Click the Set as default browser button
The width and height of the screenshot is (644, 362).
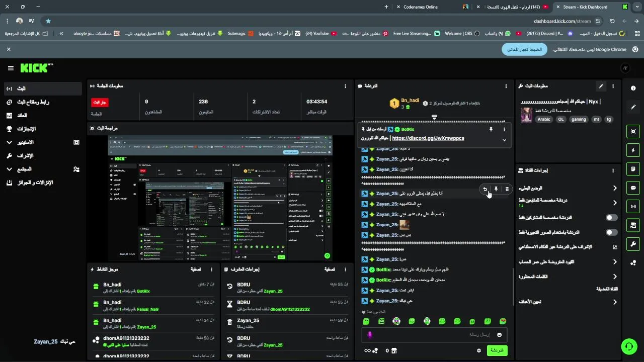click(x=524, y=49)
